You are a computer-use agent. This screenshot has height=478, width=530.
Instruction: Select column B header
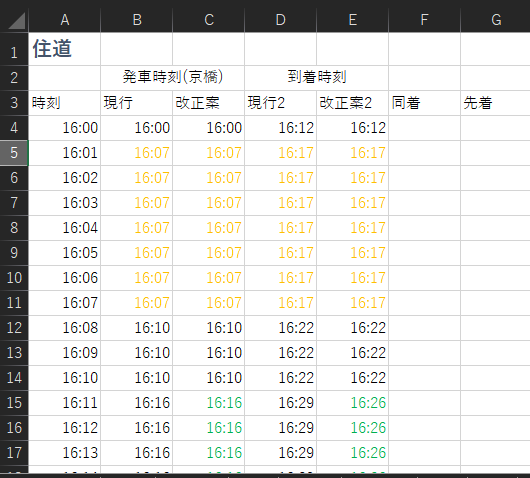[x=137, y=20]
